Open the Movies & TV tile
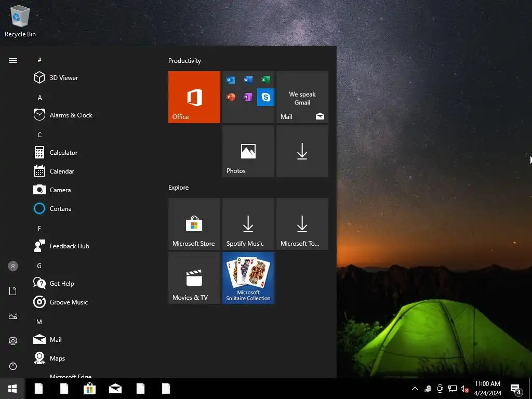This screenshot has width=532, height=399. click(x=194, y=278)
